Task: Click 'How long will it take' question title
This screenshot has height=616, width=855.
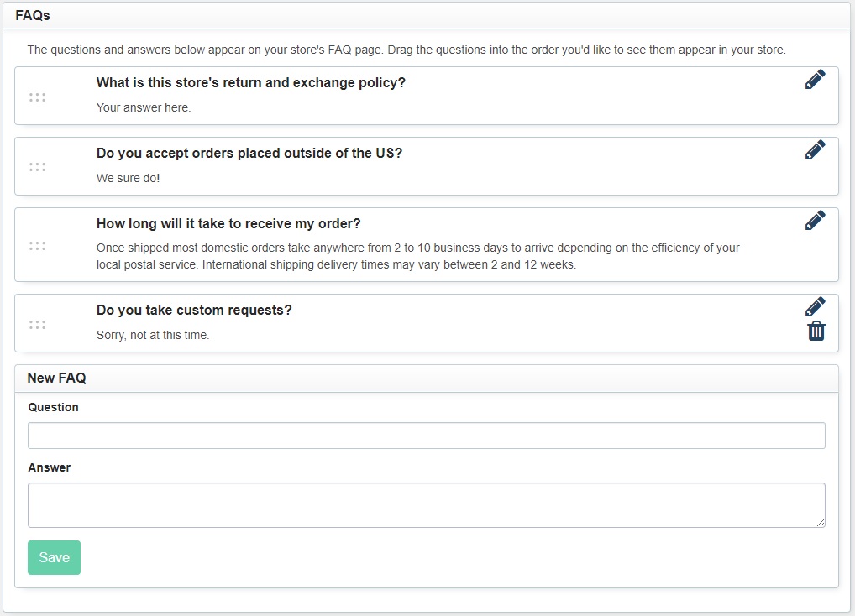Action: point(228,223)
